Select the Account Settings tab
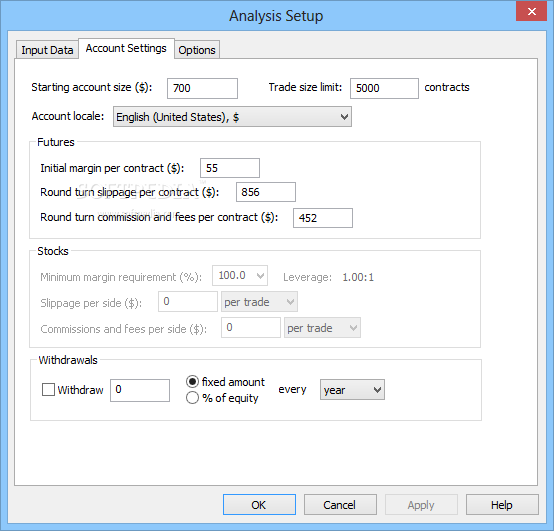This screenshot has height=531, width=554. tap(126, 48)
